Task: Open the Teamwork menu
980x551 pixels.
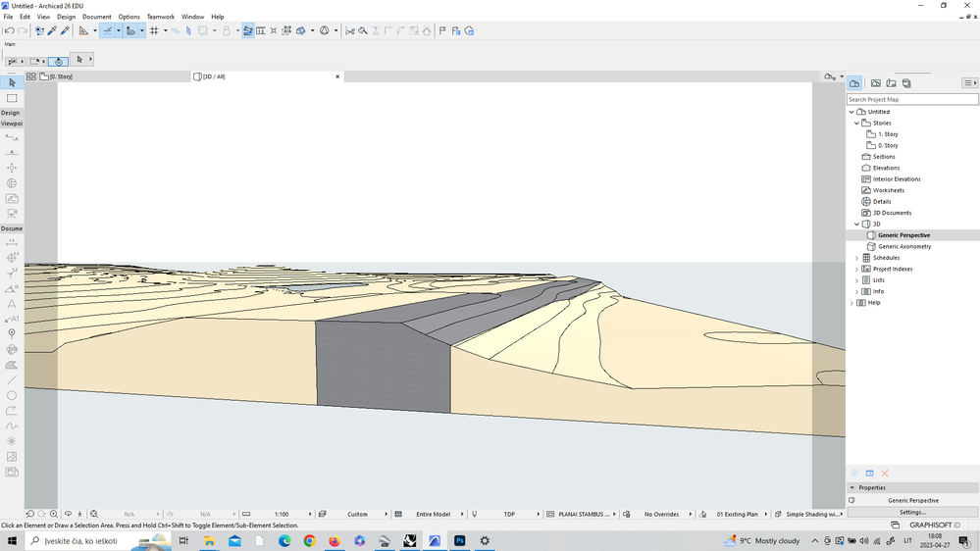Action: (x=160, y=17)
